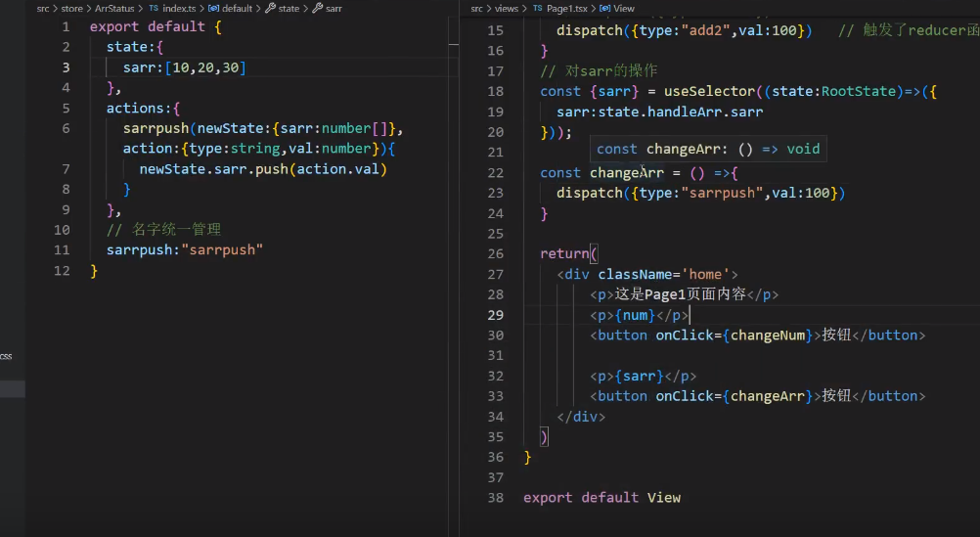Click the closing '</div>' tag on line 34
This screenshot has width=980, height=537.
tap(581, 417)
